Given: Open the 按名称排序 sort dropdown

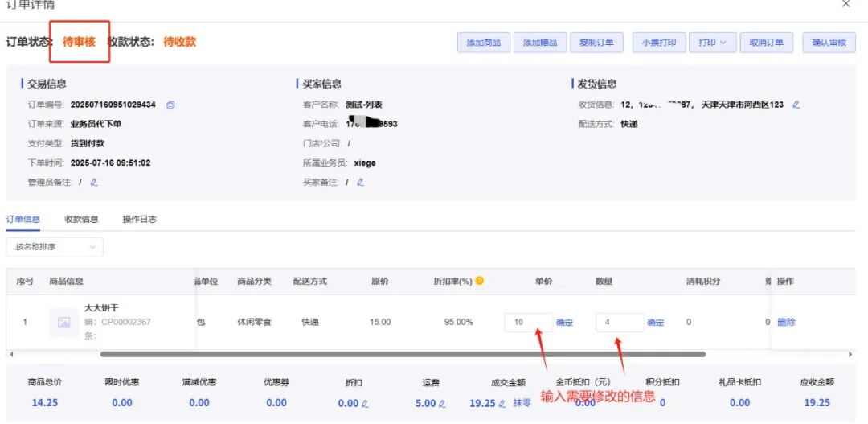Looking at the screenshot, I should (55, 247).
